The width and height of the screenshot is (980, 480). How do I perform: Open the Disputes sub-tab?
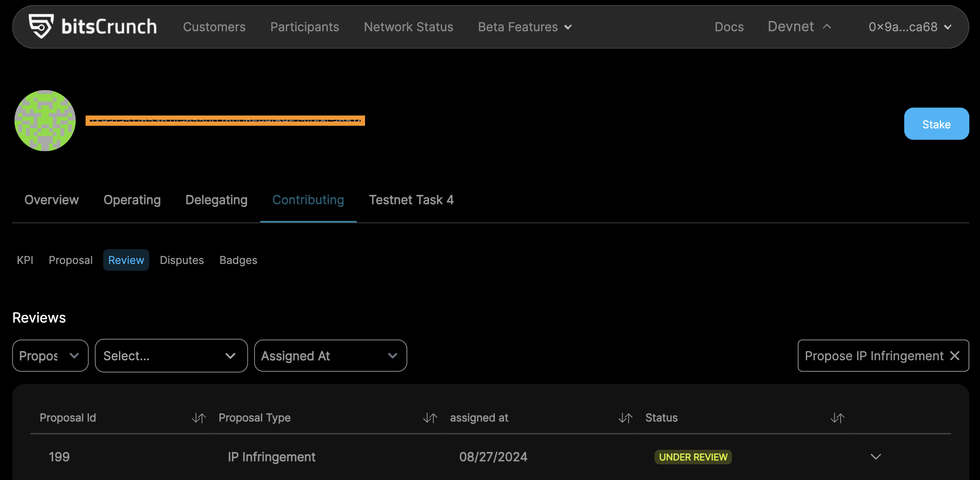click(x=181, y=260)
